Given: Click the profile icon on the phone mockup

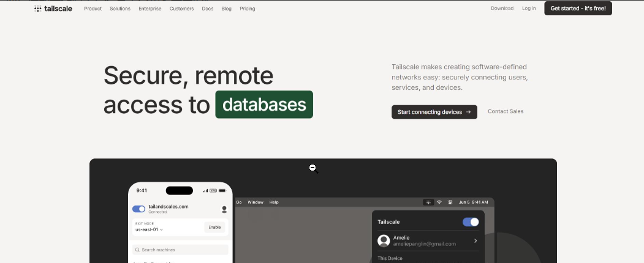Looking at the screenshot, I should [x=224, y=209].
